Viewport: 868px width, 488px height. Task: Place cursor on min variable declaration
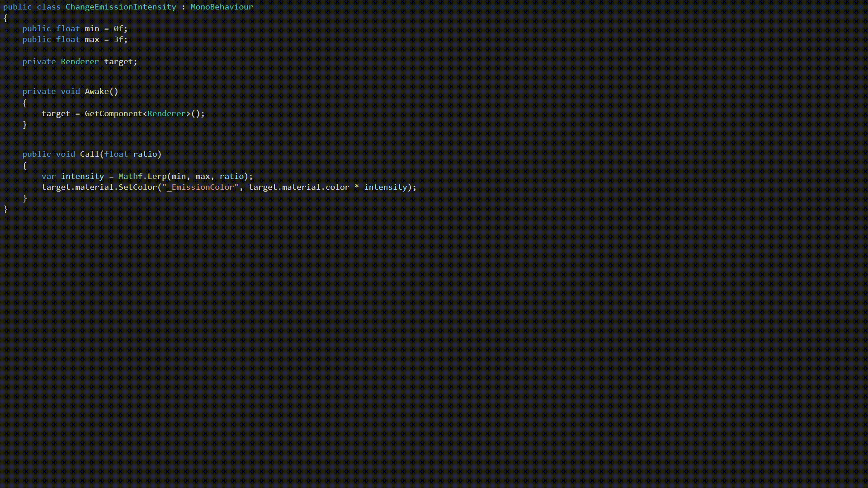[x=92, y=28]
